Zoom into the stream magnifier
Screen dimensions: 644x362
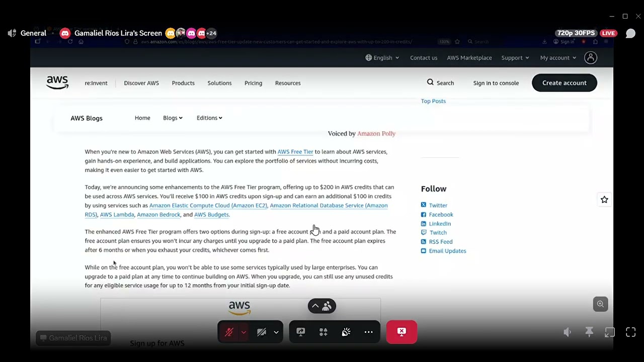pos(600,304)
